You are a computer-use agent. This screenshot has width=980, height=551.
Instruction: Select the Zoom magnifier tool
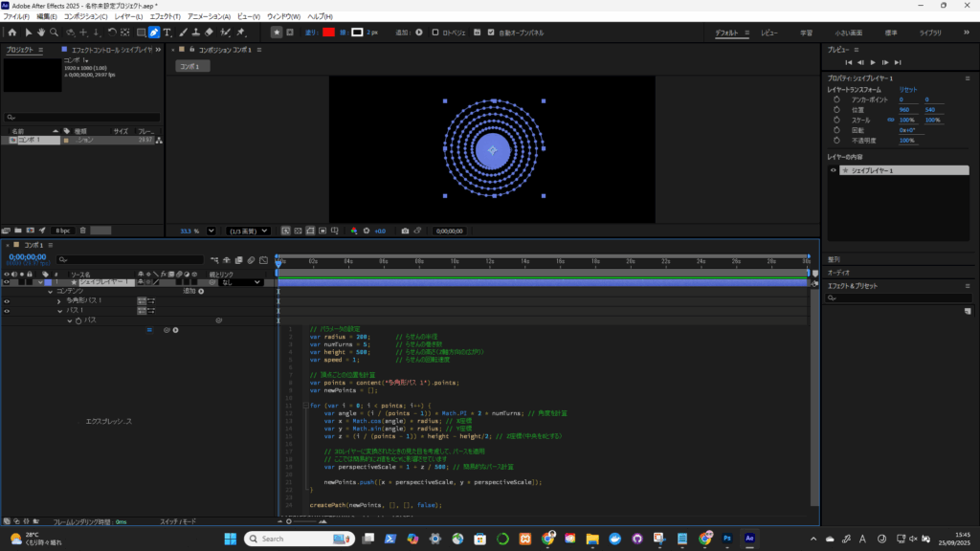(56, 33)
